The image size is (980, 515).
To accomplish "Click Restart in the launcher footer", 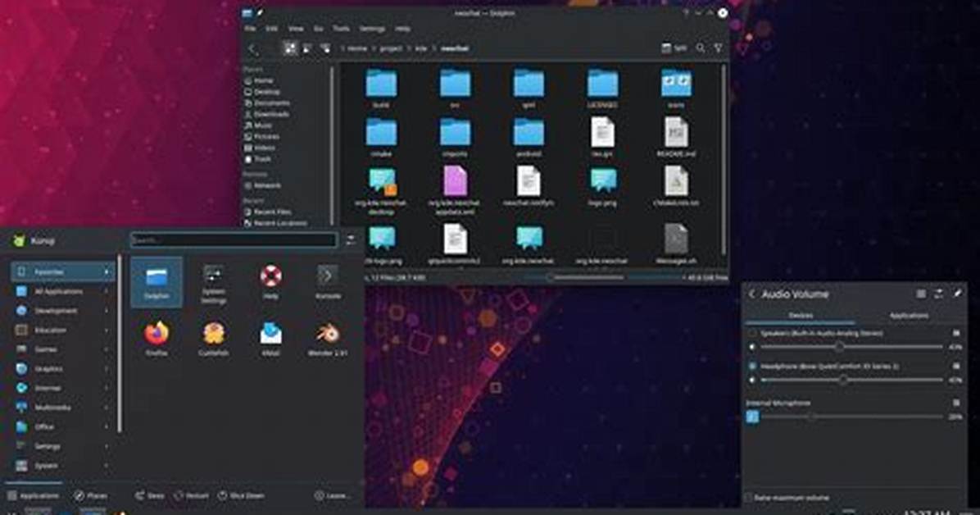I will tap(191, 495).
